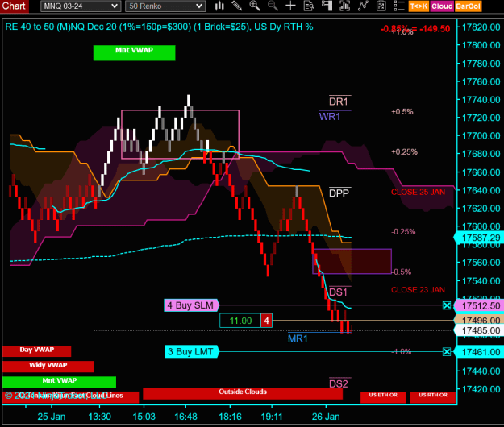Viewport: 504px width, 427px height.
Task: Click the DR1 pivot label
Action: click(339, 102)
